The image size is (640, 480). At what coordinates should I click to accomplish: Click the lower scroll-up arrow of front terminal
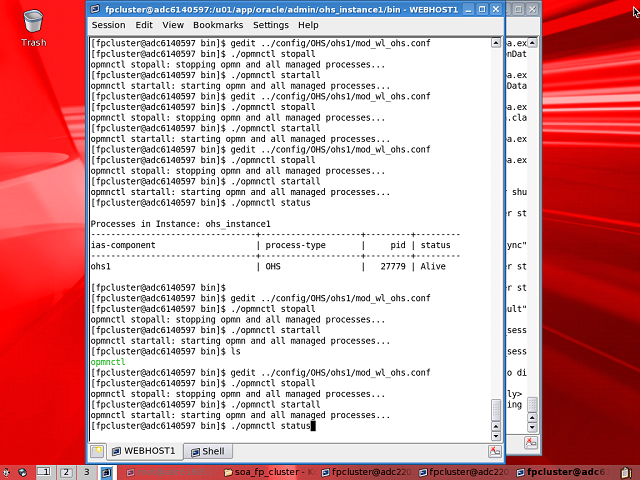click(x=496, y=427)
